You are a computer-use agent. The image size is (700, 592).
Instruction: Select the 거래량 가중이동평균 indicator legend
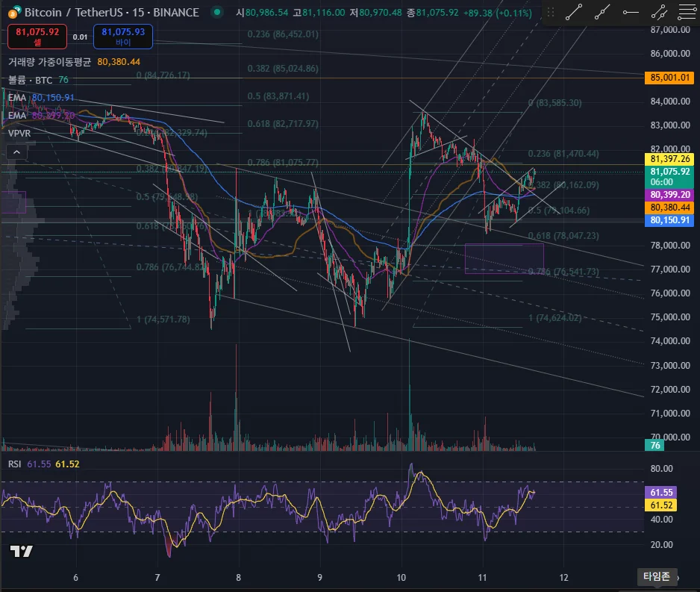[74, 62]
